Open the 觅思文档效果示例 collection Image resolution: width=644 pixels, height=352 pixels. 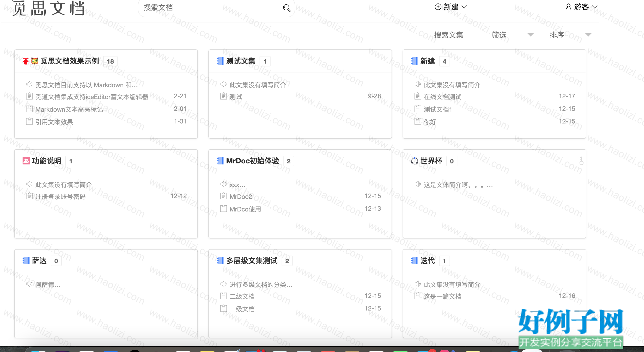click(70, 61)
